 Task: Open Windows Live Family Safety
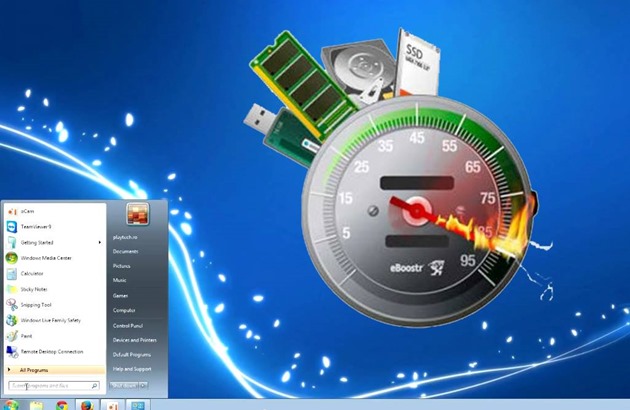click(x=48, y=320)
